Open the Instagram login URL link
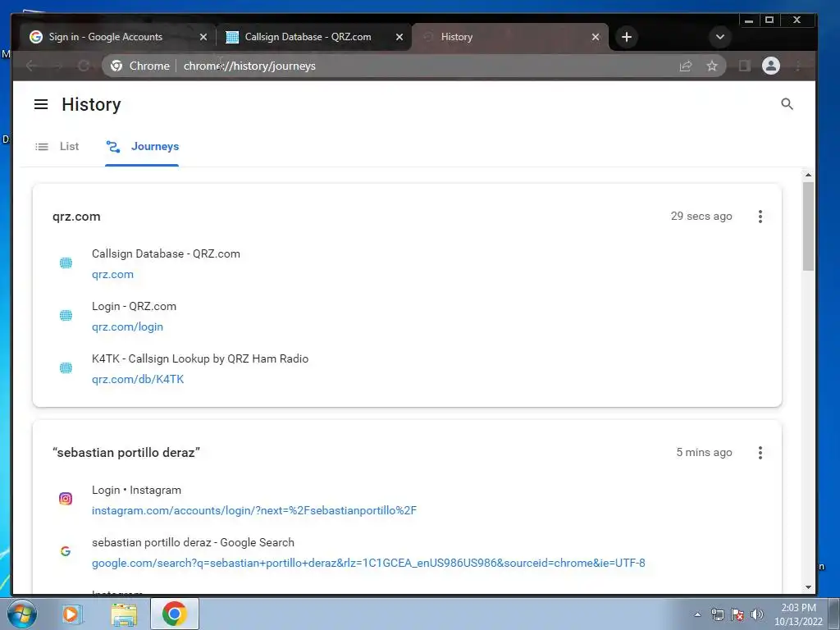 [254, 510]
